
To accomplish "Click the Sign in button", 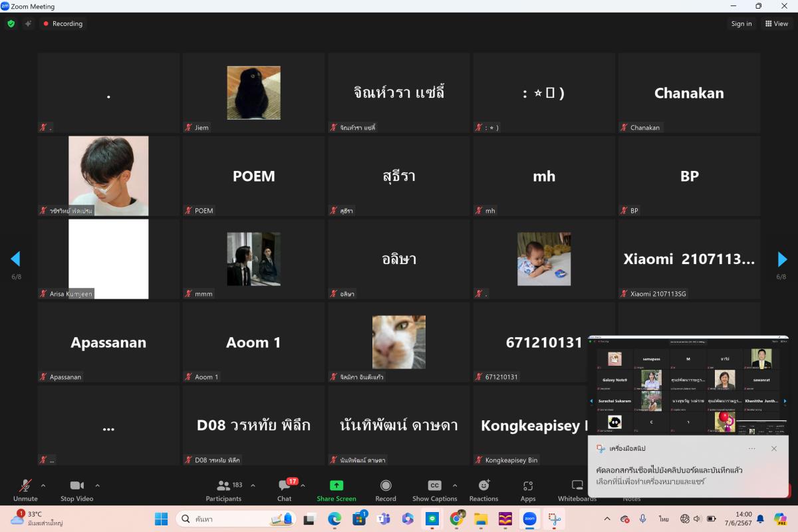I will coord(741,23).
